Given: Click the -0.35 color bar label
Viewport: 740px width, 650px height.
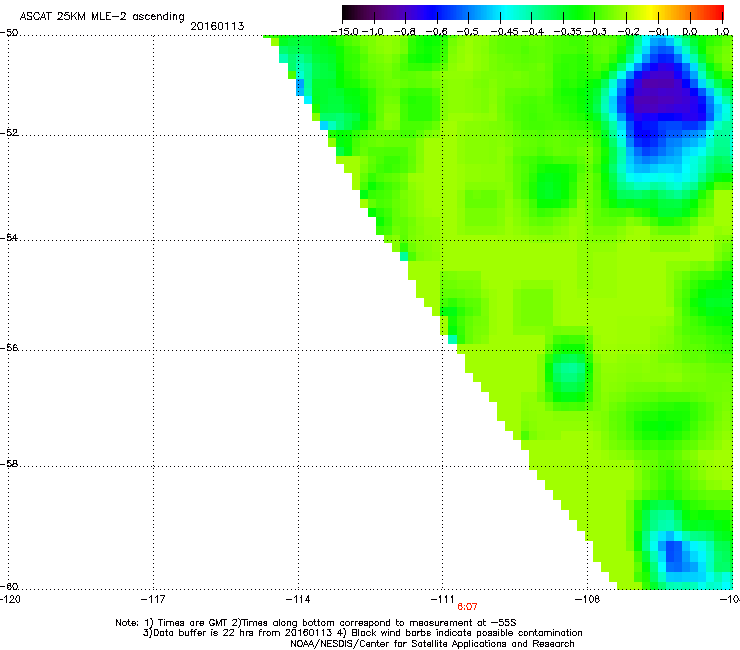Looking at the screenshot, I should click(567, 32).
